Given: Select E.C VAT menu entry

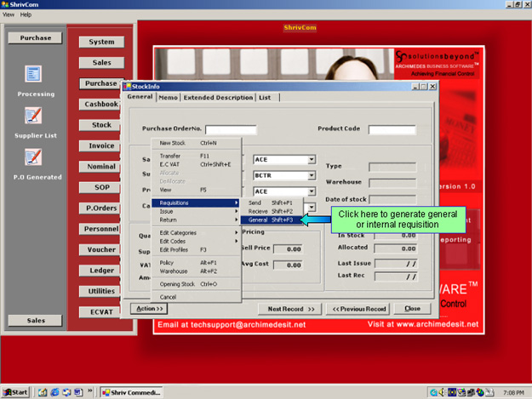Looking at the screenshot, I should pyautogui.click(x=196, y=164).
